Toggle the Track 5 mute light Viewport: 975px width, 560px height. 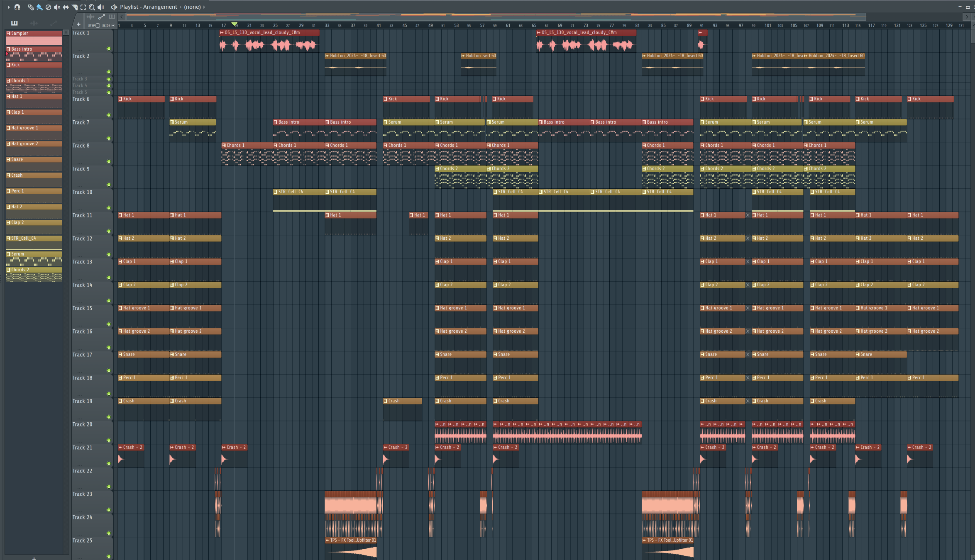click(x=109, y=92)
